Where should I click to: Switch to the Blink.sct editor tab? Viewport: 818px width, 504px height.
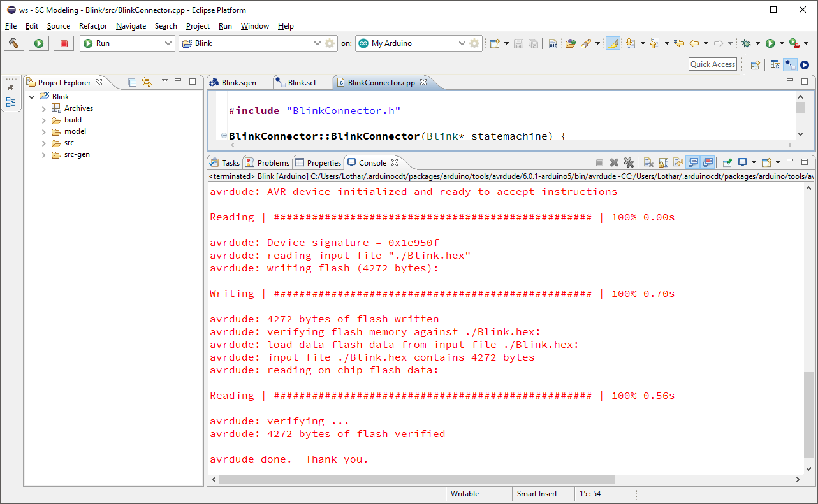[302, 83]
